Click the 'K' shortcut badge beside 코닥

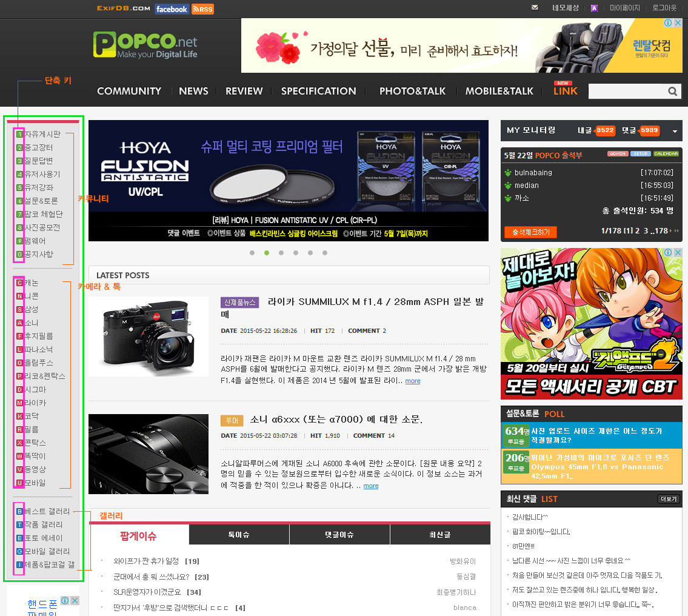click(x=20, y=416)
